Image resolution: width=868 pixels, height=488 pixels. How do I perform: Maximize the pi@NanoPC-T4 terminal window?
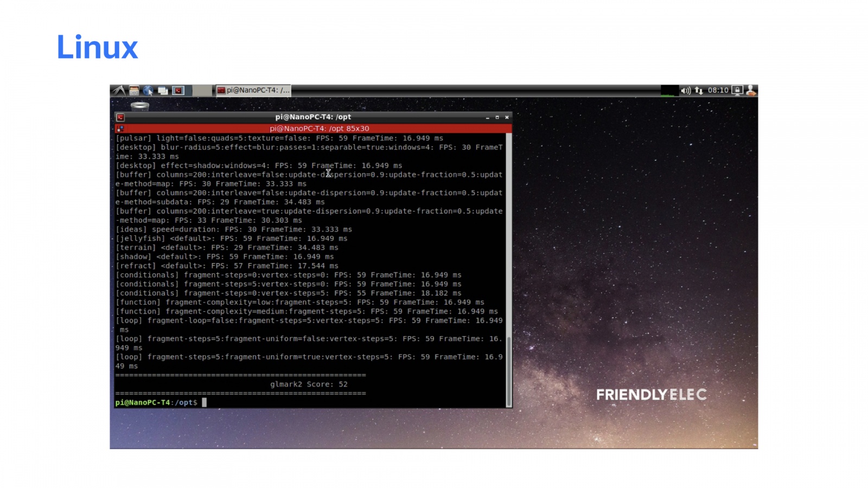click(497, 117)
